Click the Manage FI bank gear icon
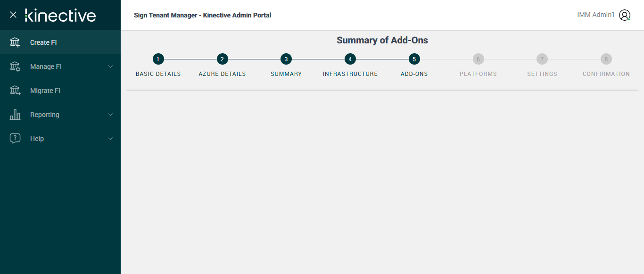 (15, 66)
